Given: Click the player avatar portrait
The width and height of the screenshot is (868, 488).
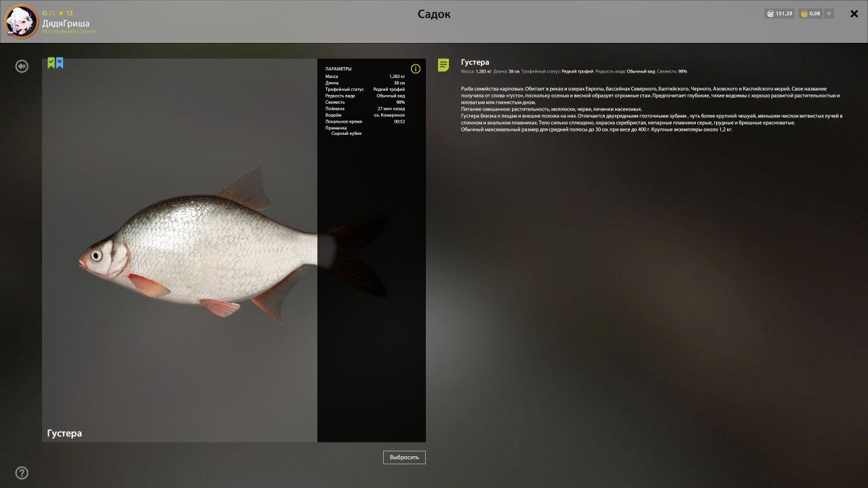Looking at the screenshot, I should pyautogui.click(x=21, y=21).
